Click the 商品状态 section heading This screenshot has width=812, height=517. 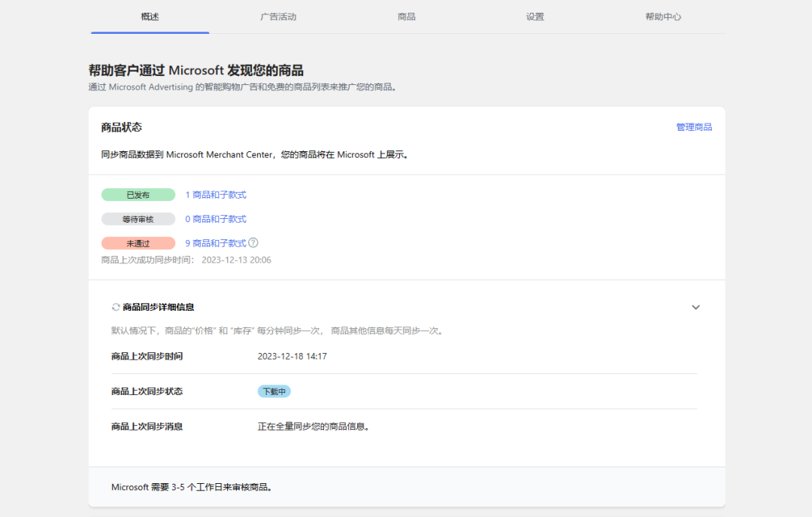(122, 127)
